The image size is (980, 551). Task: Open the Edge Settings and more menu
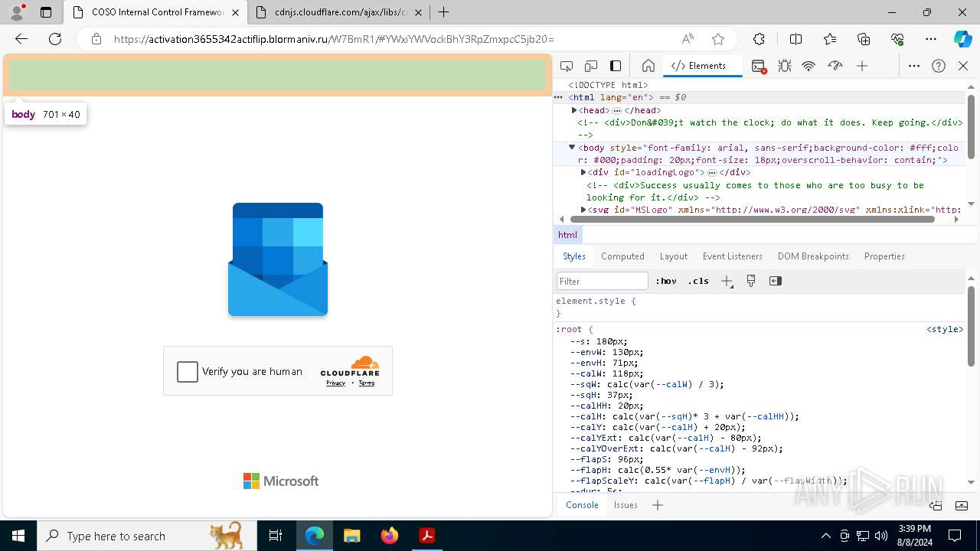tap(931, 39)
